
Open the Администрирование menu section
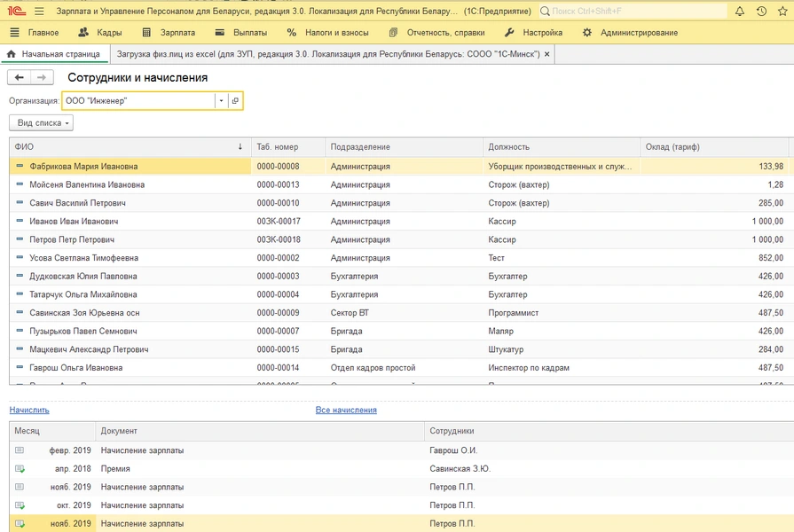point(639,33)
